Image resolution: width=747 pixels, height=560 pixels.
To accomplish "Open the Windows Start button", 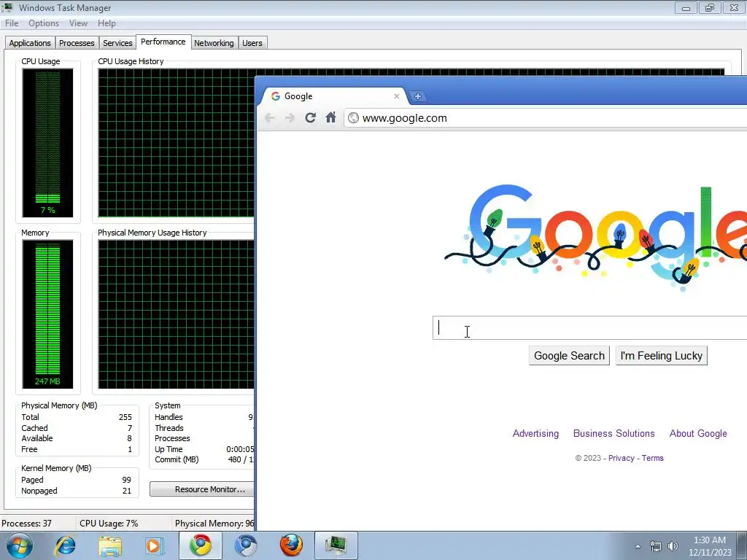I will [20, 545].
